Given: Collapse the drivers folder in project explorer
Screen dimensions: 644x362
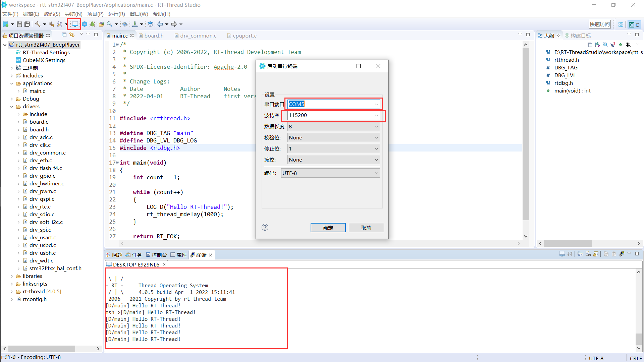Looking at the screenshot, I should coord(12,106).
